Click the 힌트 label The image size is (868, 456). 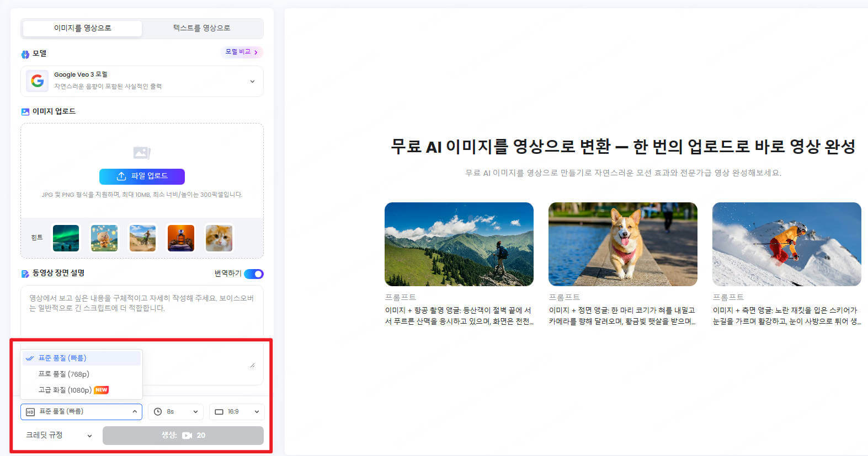click(37, 238)
